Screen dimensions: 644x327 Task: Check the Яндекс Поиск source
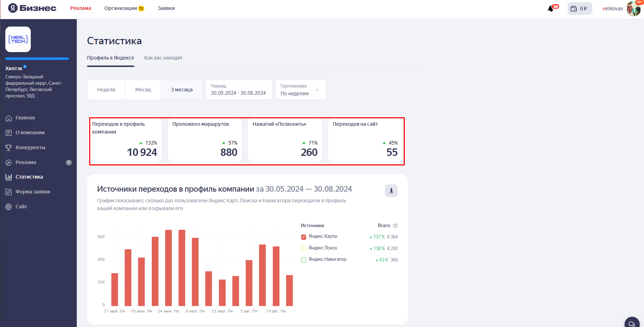click(304, 248)
